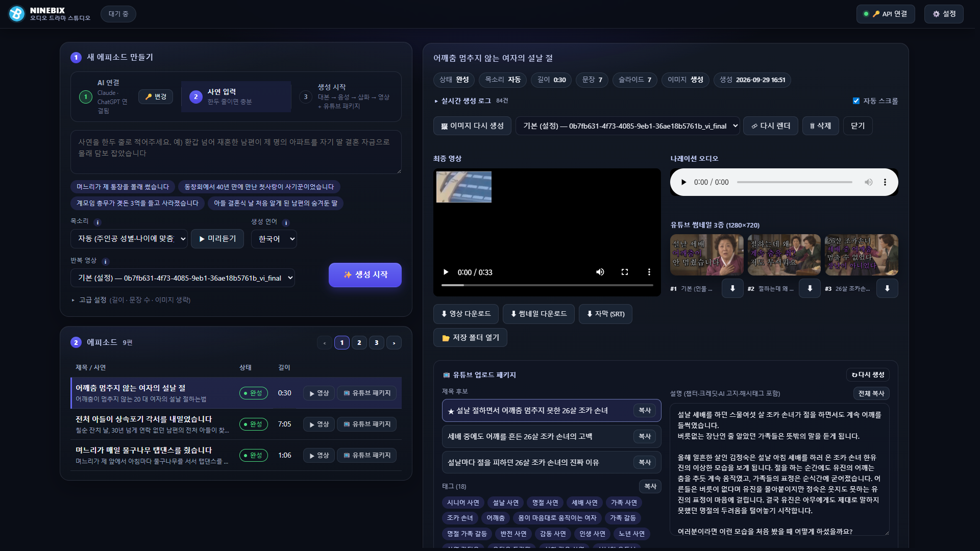980x551 pixels.
Task: Click the 영상 다운로드 button
Action: pos(466,314)
